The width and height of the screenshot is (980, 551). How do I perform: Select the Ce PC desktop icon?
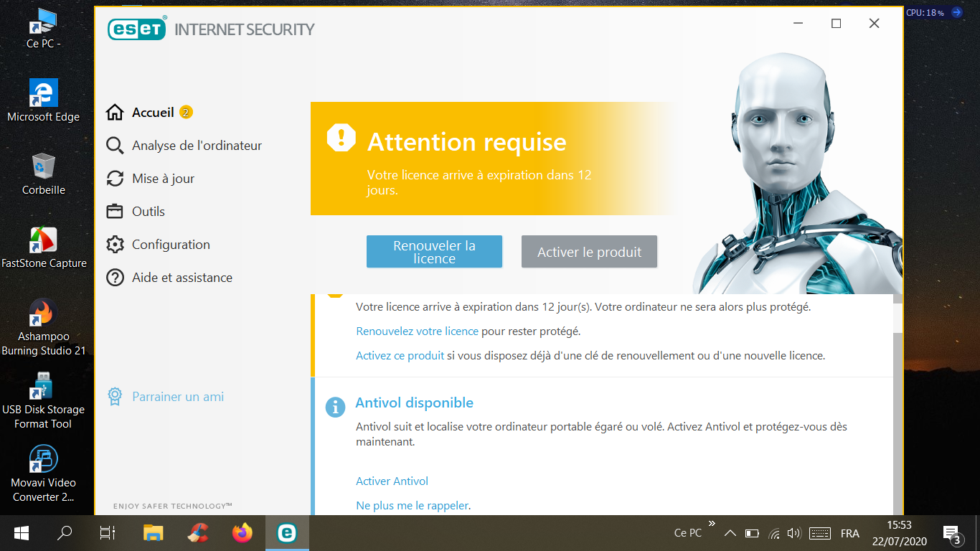point(43,29)
